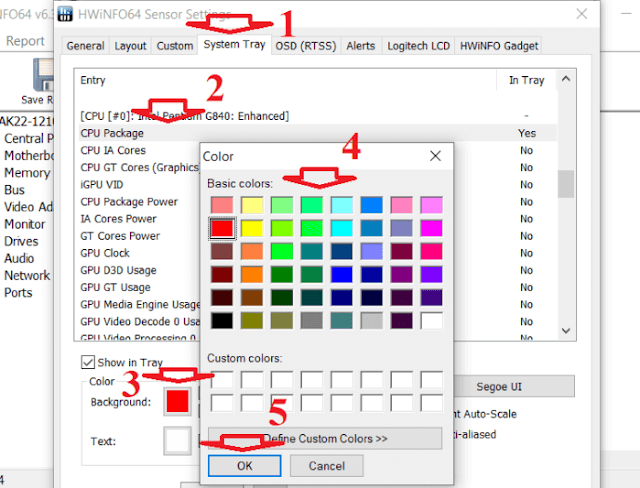Select Drives in the main window tree

pyautogui.click(x=21, y=241)
